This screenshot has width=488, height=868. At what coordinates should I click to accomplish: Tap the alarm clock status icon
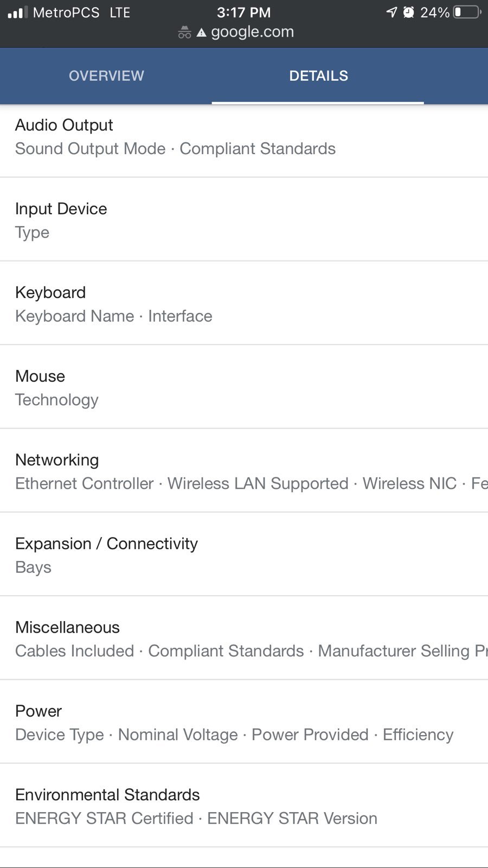pyautogui.click(x=409, y=12)
